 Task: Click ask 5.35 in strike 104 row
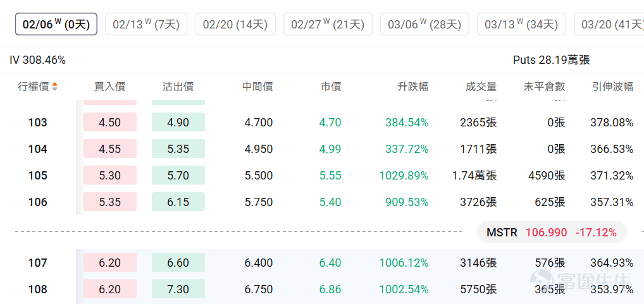click(178, 149)
